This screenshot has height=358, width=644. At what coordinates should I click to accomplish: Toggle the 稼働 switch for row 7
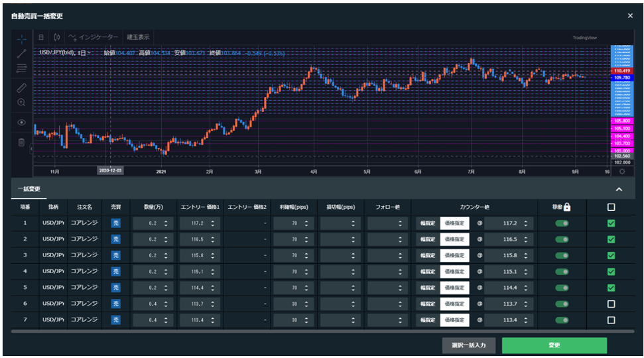pyautogui.click(x=562, y=320)
